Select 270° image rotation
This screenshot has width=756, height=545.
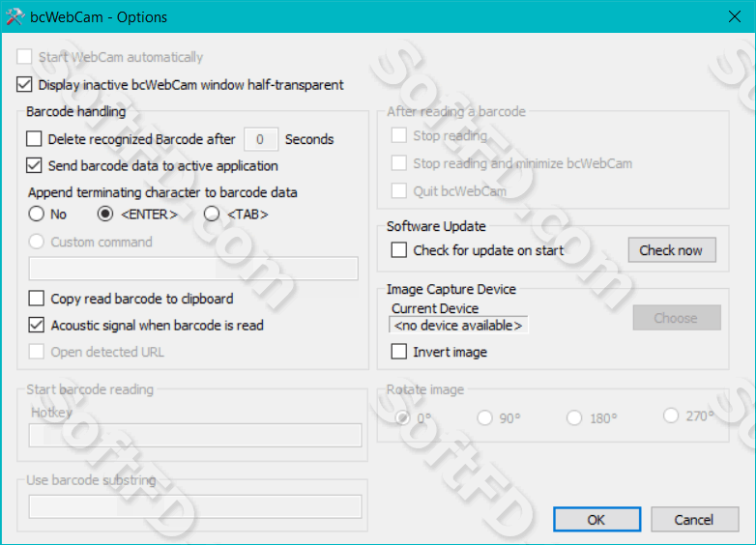tap(671, 416)
